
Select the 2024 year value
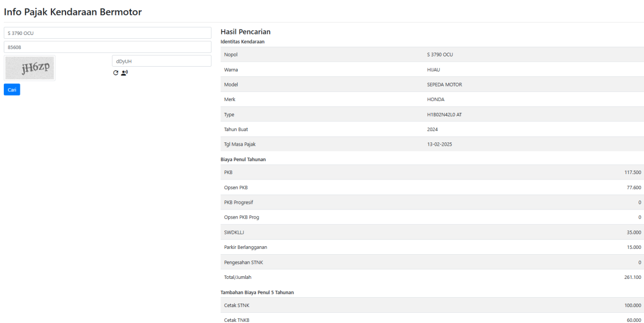coord(433,130)
